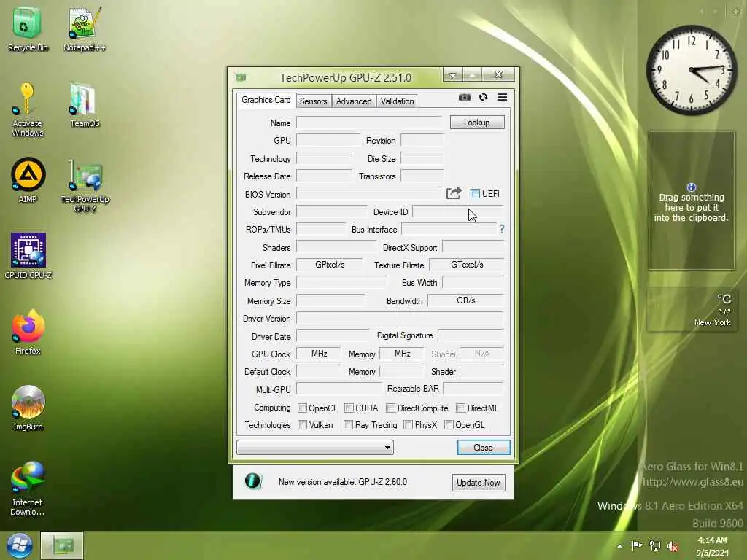This screenshot has height=560, width=747.
Task: Click the Device ID field
Action: click(458, 211)
